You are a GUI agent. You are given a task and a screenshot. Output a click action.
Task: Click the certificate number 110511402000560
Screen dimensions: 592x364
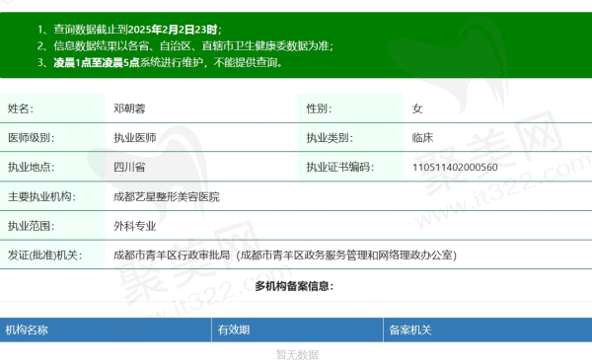pos(455,168)
